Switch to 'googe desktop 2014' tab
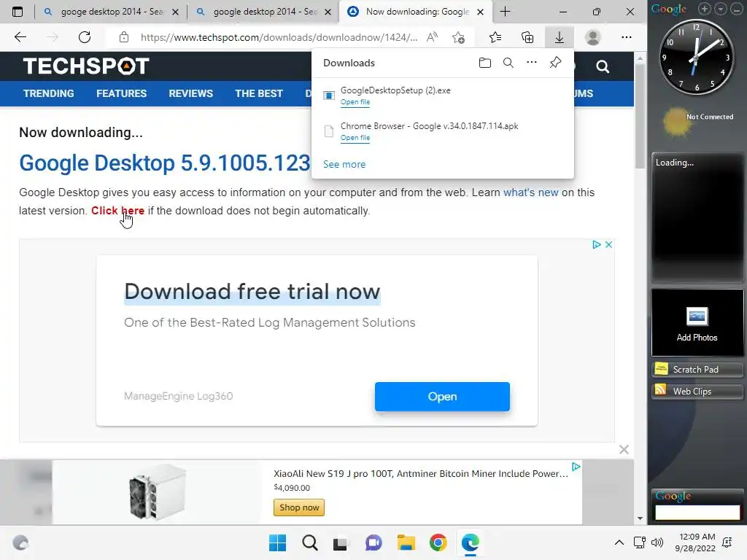Image resolution: width=747 pixels, height=560 pixels. (x=111, y=12)
